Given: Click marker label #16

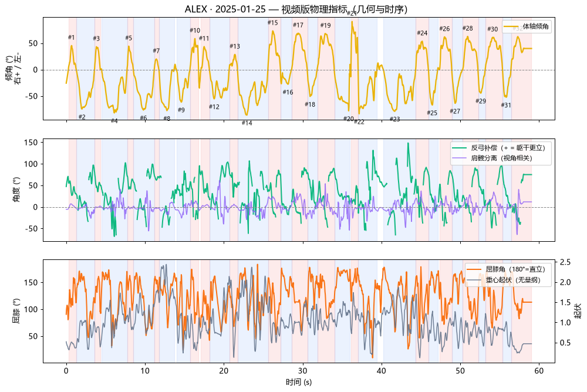Looking at the screenshot, I should point(288,92).
